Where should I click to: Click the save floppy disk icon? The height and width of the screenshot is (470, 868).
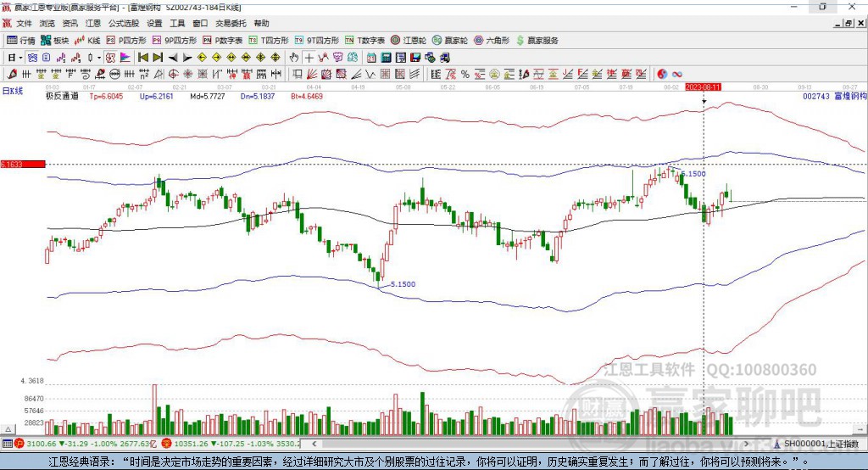click(x=415, y=58)
